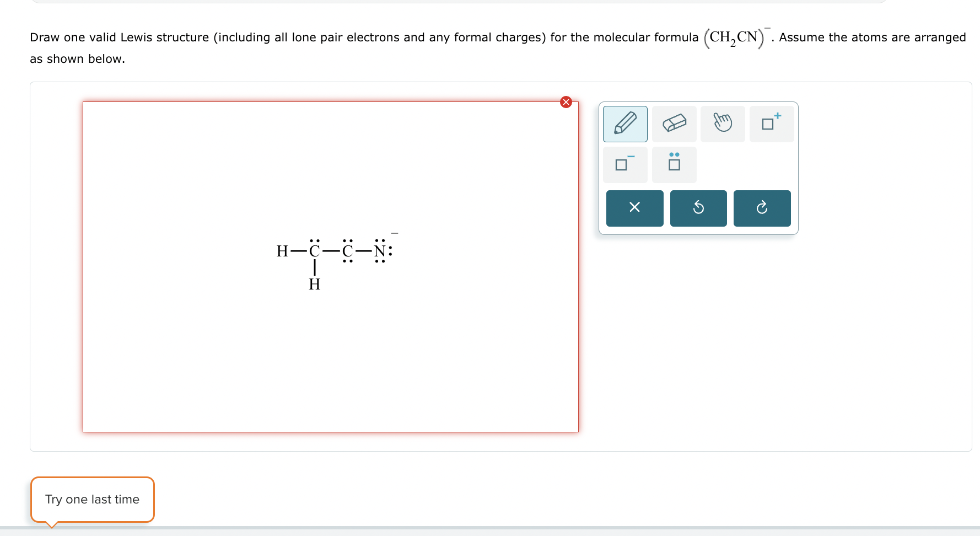Click the lone pair dots on nitrogen

379,240
